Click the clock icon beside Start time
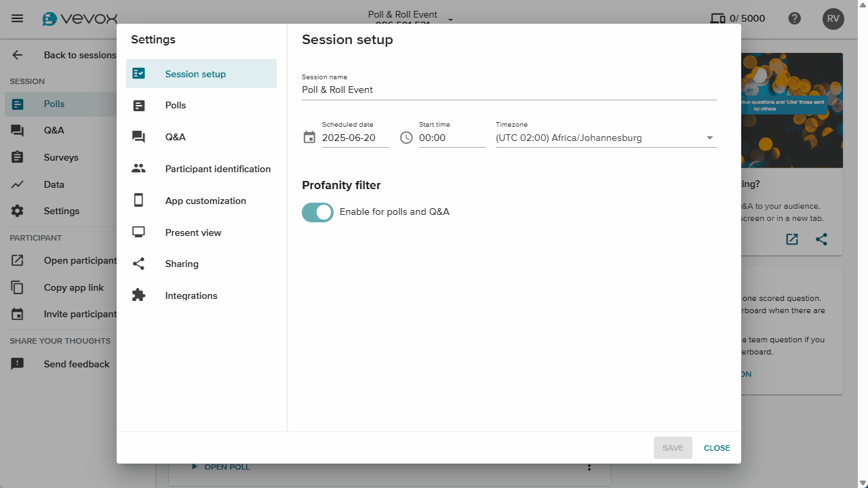The image size is (868, 488). 406,138
